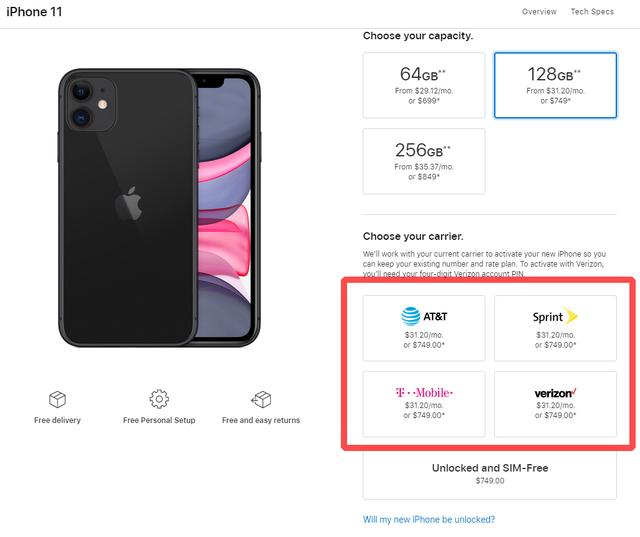Click the Free and easy returns icon
The width and height of the screenshot is (640, 537).
click(261, 399)
